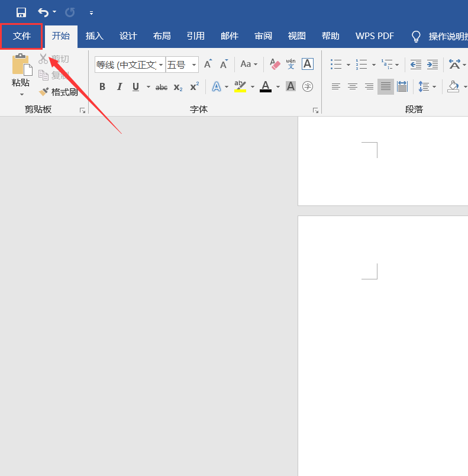Toggle Subscript formatting
The height and width of the screenshot is (476, 468).
tap(178, 87)
